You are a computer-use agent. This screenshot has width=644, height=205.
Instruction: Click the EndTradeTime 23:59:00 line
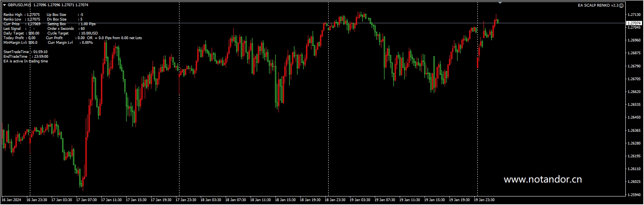click(26, 57)
